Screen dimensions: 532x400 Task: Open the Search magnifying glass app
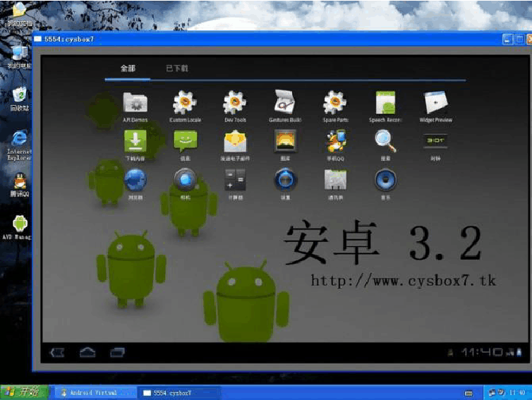385,145
